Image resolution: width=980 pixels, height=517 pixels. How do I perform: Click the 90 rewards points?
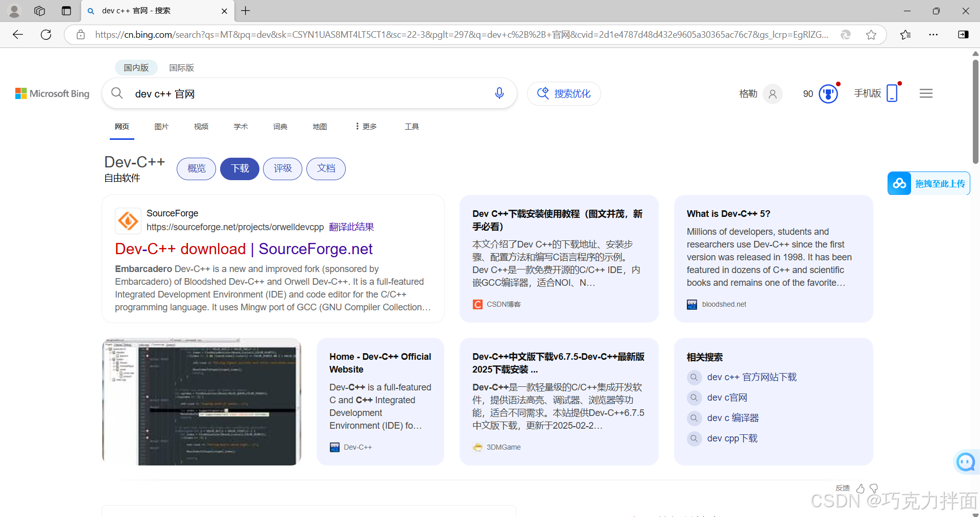[808, 94]
